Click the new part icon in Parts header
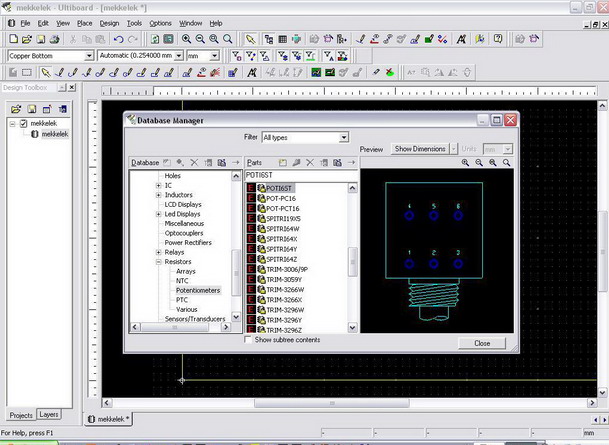 pos(283,163)
